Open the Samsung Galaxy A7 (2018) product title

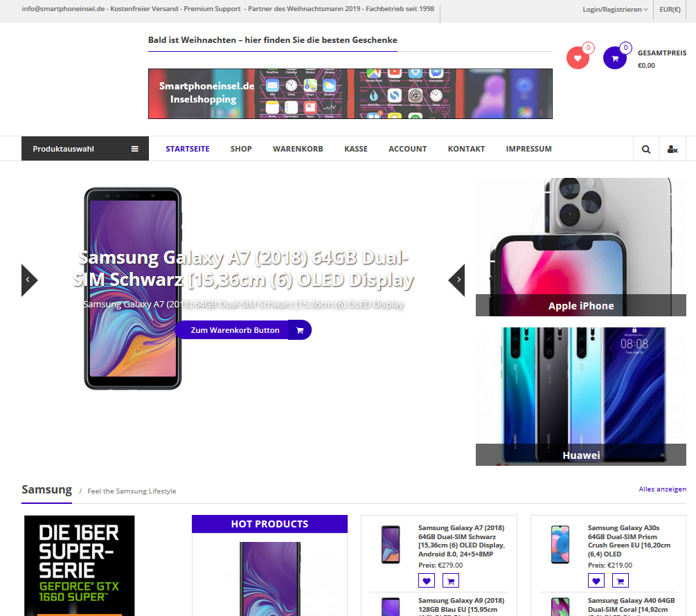point(462,541)
